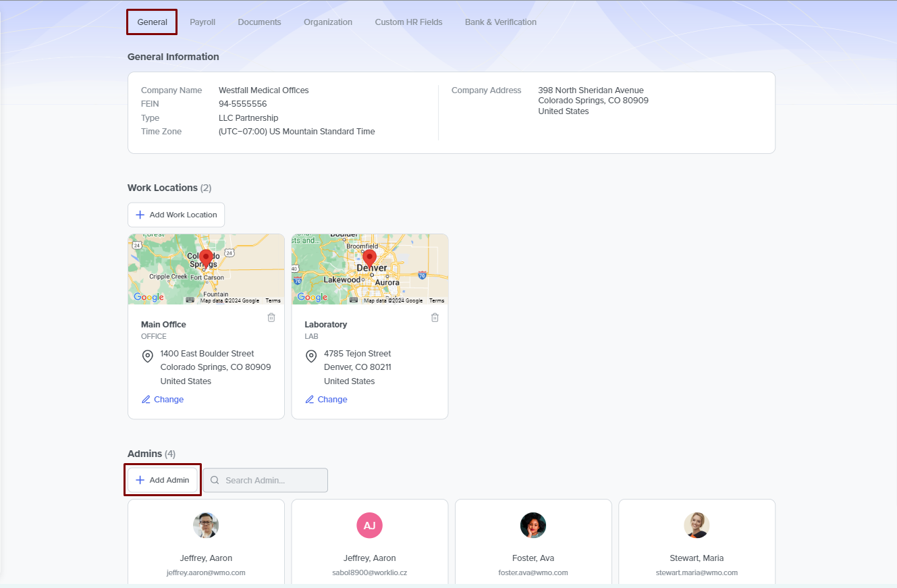Click the Colorado Springs map pin

click(x=206, y=261)
